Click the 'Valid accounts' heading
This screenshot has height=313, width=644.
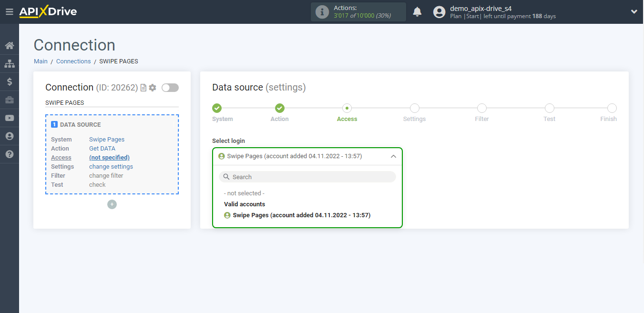(245, 204)
